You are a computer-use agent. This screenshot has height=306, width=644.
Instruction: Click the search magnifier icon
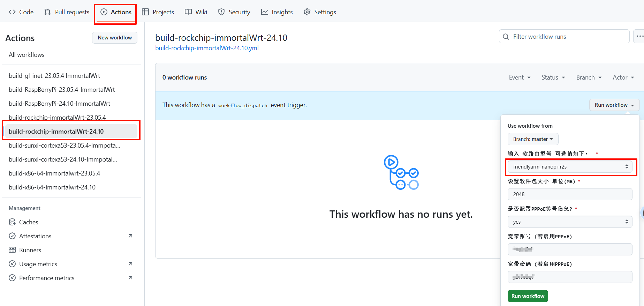(x=506, y=37)
